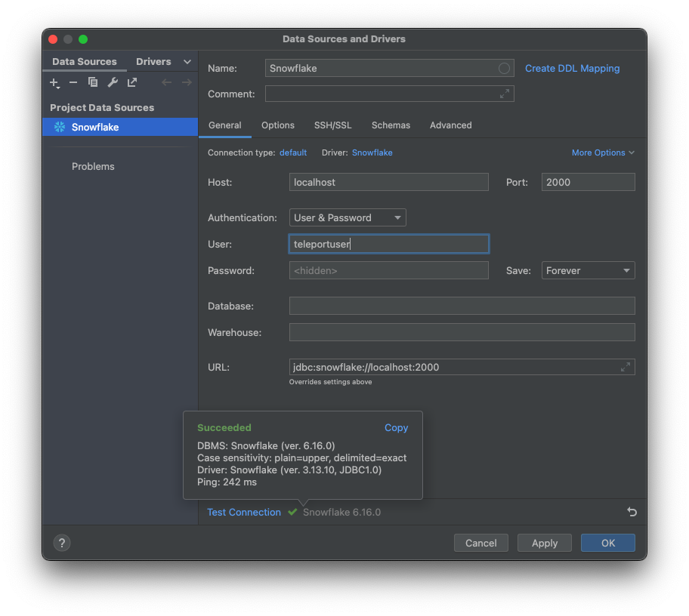Image resolution: width=689 pixels, height=616 pixels.
Task: Add a new data source with the plus icon
Action: [54, 82]
